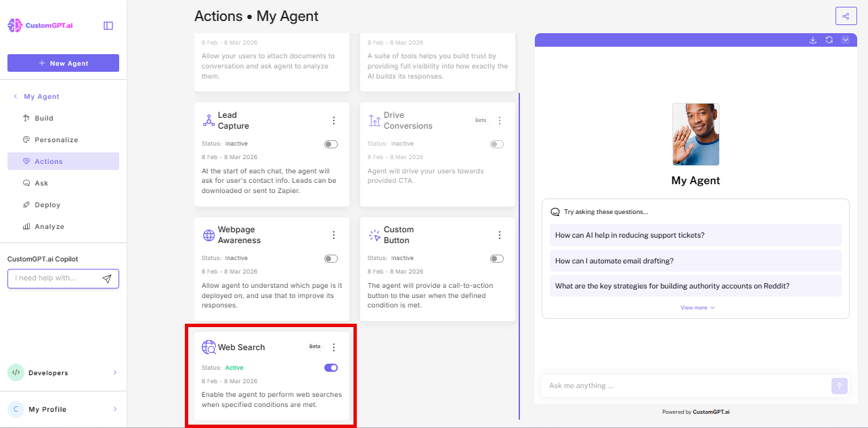Activate the Webpage Awareness toggle
Image resolution: width=868 pixels, height=428 pixels.
330,258
